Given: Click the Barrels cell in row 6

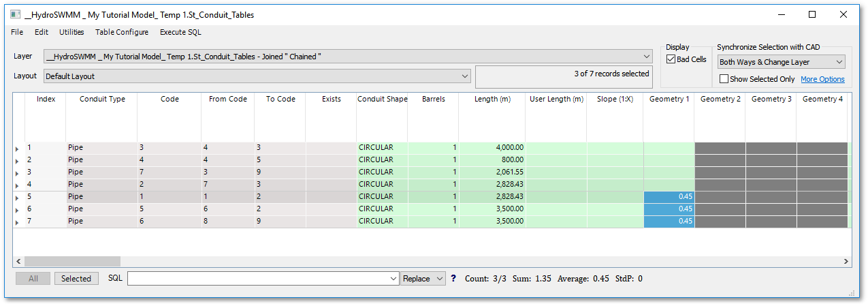Looking at the screenshot, I should pyautogui.click(x=433, y=209).
